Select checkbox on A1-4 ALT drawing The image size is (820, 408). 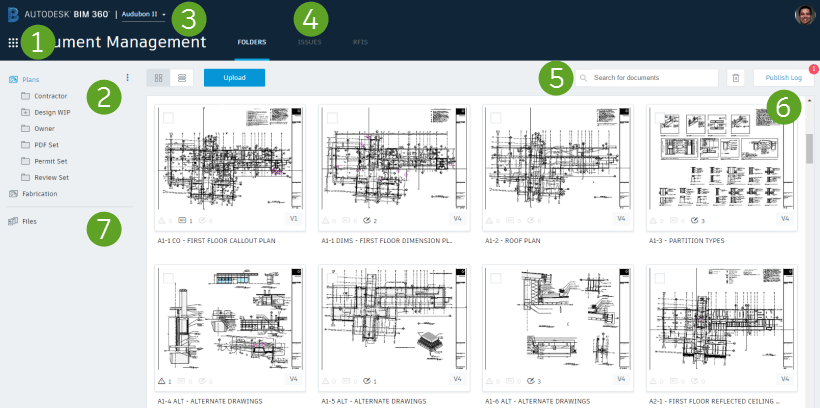coord(168,278)
